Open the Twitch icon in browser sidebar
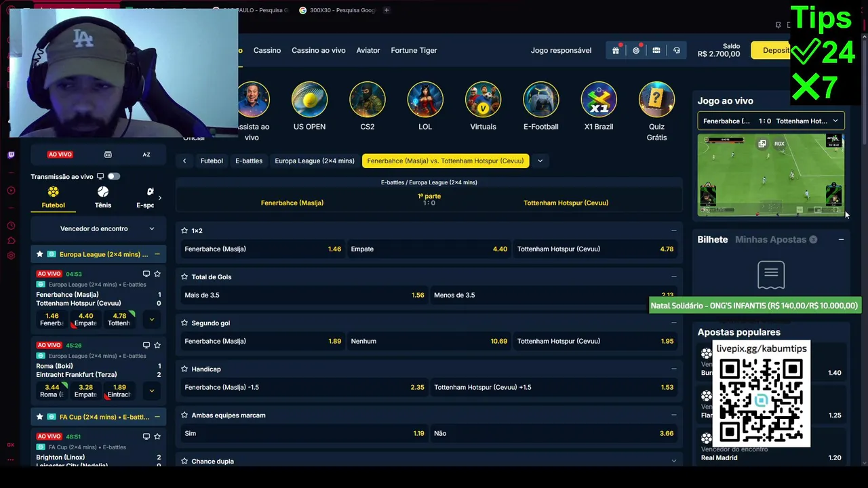 [11, 155]
